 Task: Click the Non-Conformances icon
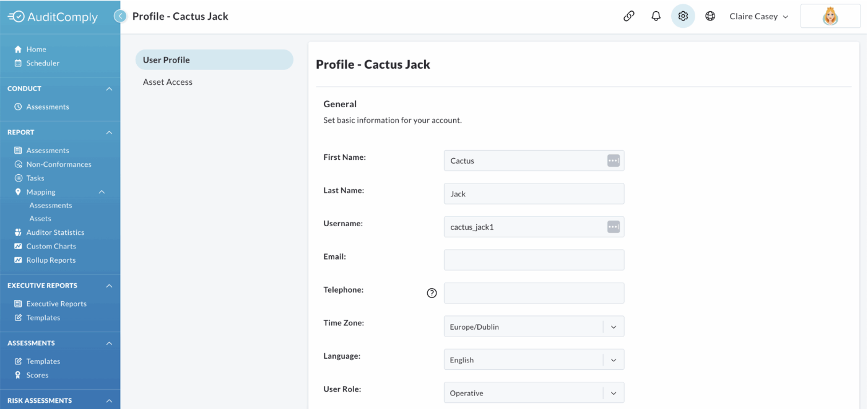tap(18, 164)
